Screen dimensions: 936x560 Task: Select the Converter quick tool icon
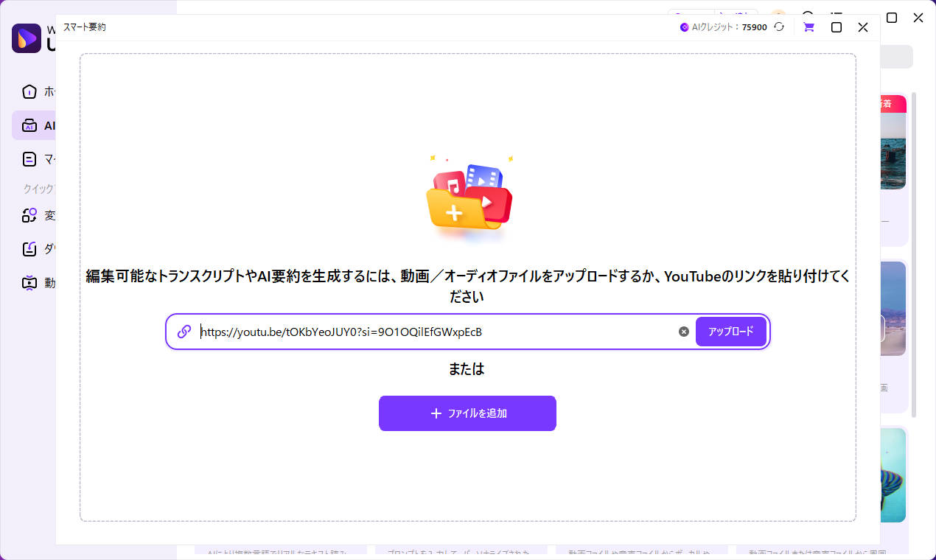[x=29, y=215]
